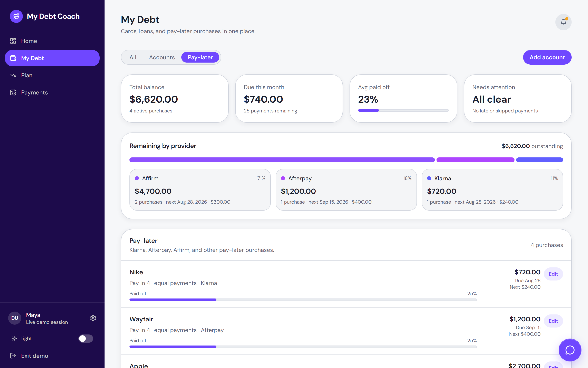Click the Payments calendar-clock icon
Screen dimensions: 588x368
[x=13, y=92]
